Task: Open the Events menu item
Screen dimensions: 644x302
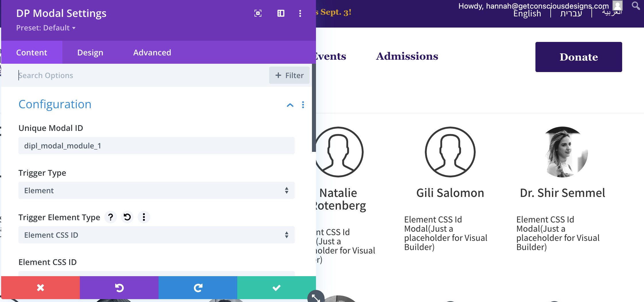Action: [331, 56]
